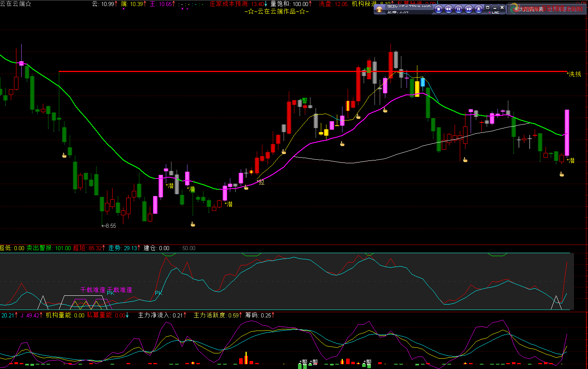Click the fast-forward button in music player
Viewport: 588px width, 369px height.
(x=469, y=9)
